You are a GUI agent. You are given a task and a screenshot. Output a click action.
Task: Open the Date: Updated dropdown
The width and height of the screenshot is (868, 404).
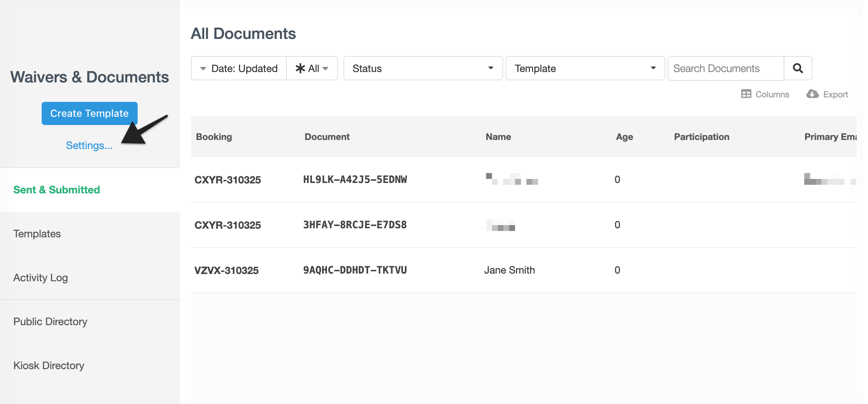click(239, 68)
